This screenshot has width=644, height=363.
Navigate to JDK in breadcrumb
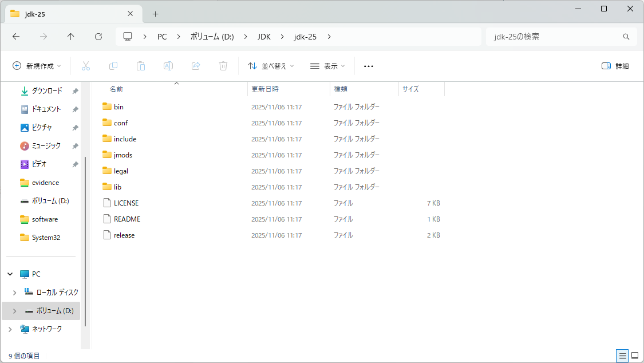(x=264, y=37)
